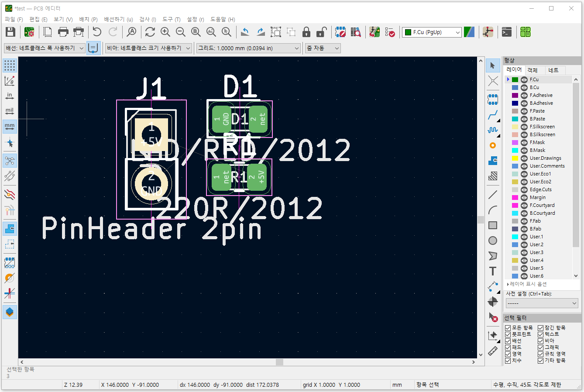The height and width of the screenshot is (392, 584).
Task: Zoom out using the magnifier minus icon
Action: click(181, 32)
